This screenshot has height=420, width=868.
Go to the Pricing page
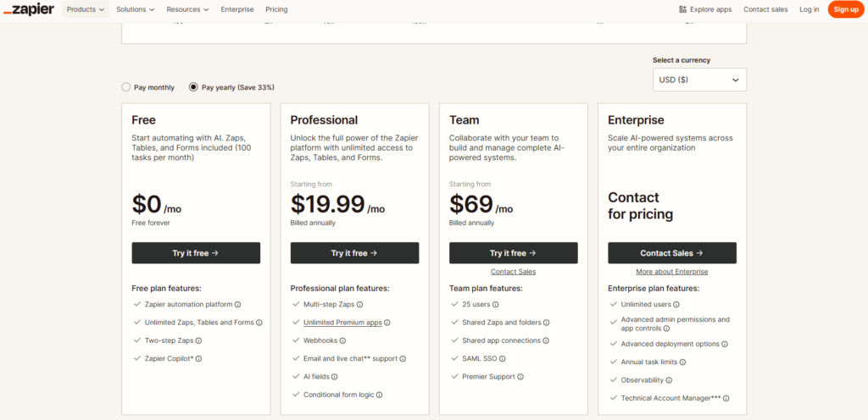pyautogui.click(x=276, y=9)
